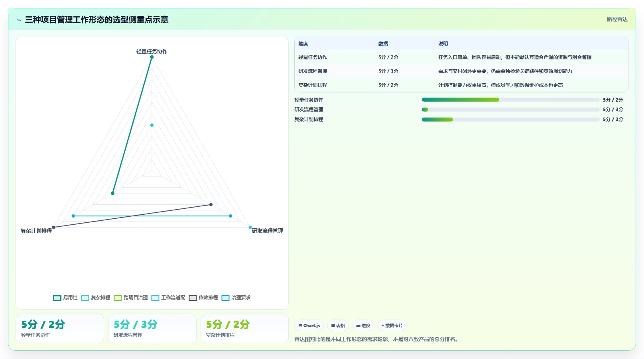This screenshot has height=359, width=644.
Task: Click the 研发流程管理 progress bar
Action: pyautogui.click(x=511, y=110)
